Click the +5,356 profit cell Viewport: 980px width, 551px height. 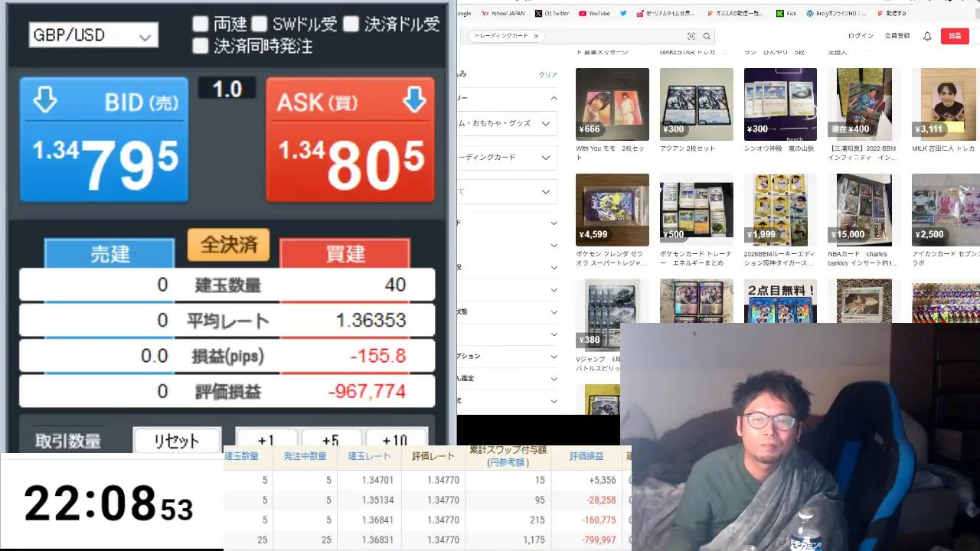click(x=602, y=480)
